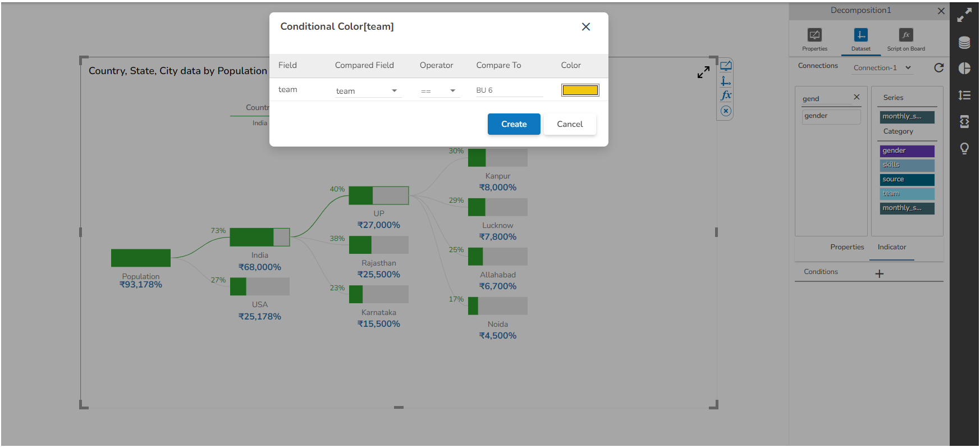980x447 pixels.
Task: Maximize the chart with the expand arrows
Action: tap(703, 72)
